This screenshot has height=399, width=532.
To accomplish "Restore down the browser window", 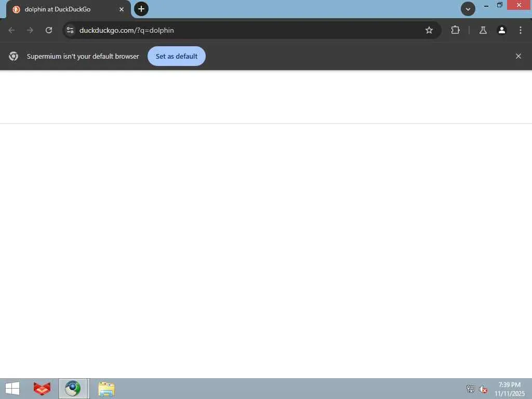I will [499, 5].
